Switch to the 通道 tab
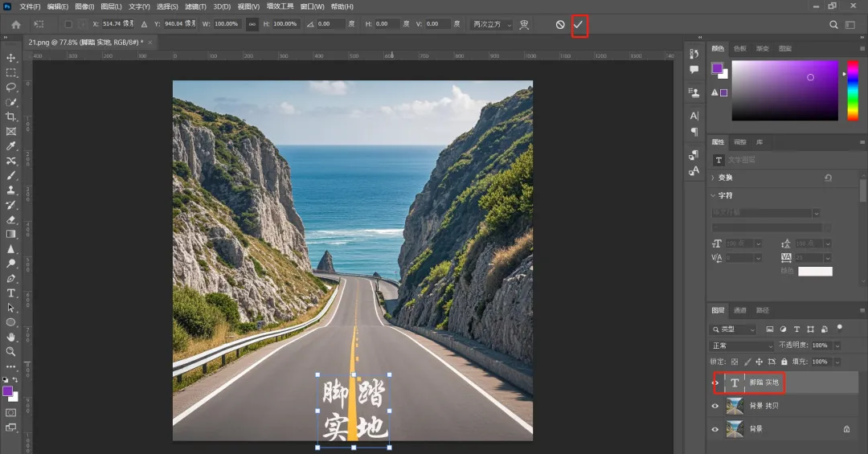This screenshot has width=868, height=454. point(740,310)
